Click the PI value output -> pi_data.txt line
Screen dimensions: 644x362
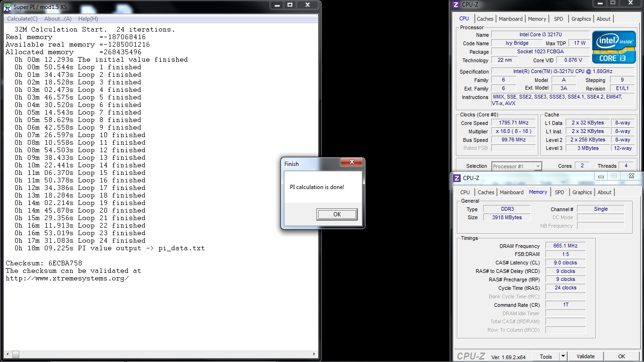[109, 248]
